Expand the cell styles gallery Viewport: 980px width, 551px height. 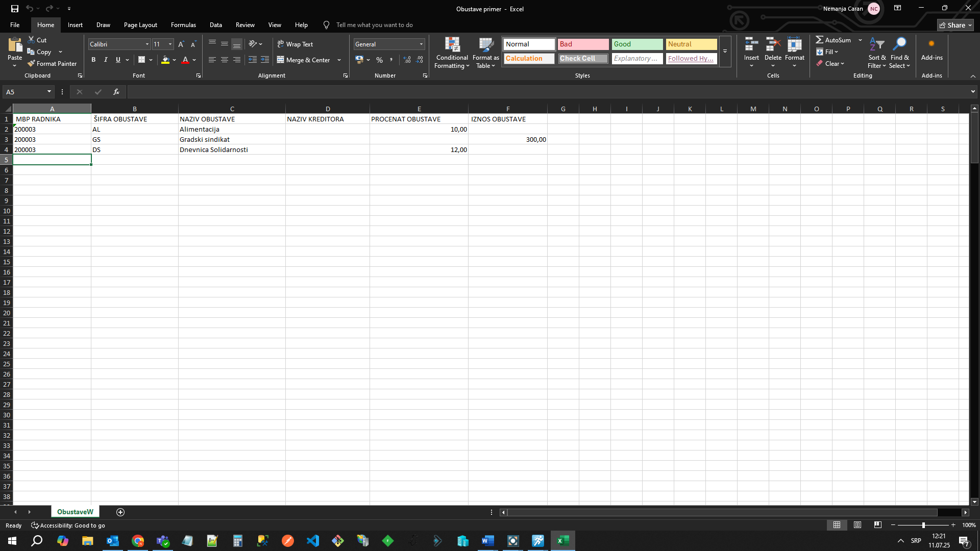(x=725, y=52)
